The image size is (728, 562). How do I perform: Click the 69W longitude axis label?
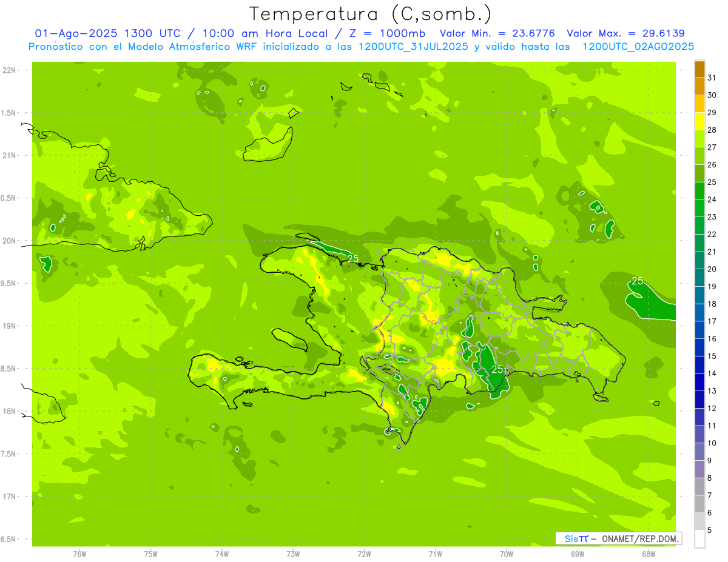click(578, 554)
